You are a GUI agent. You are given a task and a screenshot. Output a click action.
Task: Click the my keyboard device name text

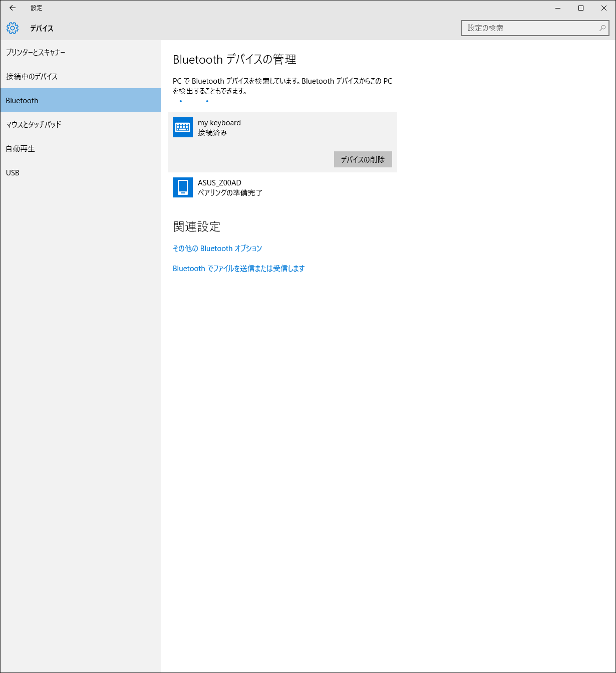click(x=219, y=123)
